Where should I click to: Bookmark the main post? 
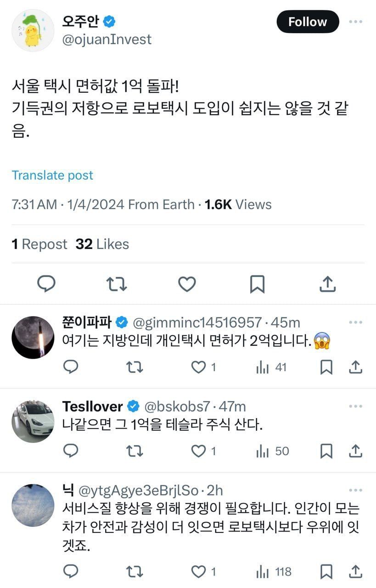(257, 284)
